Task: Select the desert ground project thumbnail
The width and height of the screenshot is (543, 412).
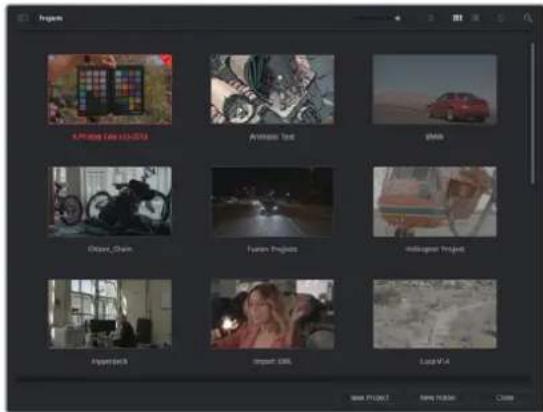Action: (x=435, y=314)
